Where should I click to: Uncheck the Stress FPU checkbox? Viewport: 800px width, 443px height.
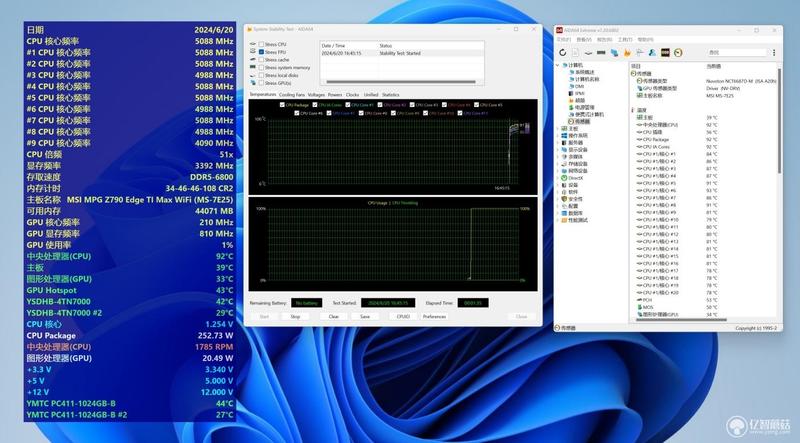point(261,52)
